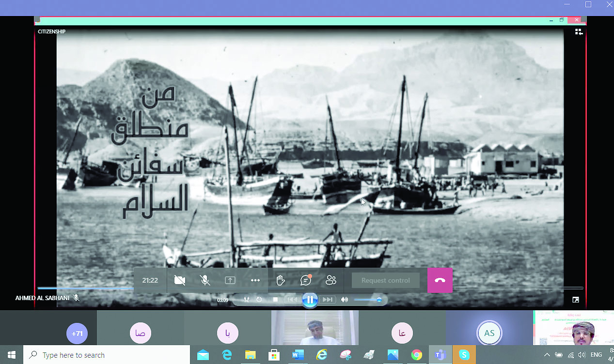Screen dimensions: 614x364
Task: Show the meeting conversation chat
Action: pos(306,281)
